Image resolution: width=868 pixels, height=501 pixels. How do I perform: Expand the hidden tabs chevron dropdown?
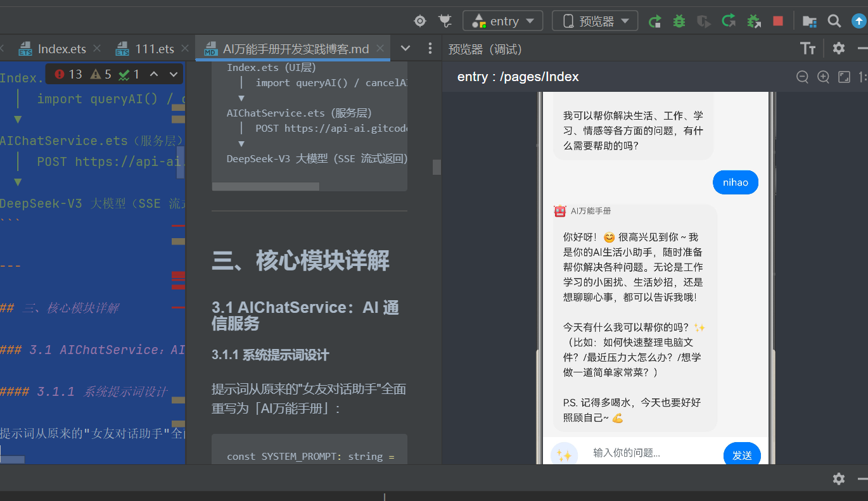(x=405, y=48)
